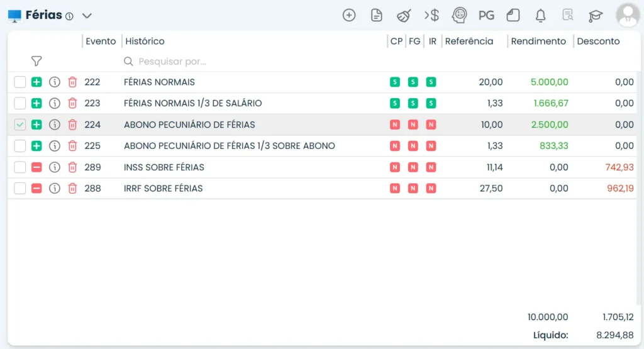The width and height of the screenshot is (644, 349).
Task: Click the 5.000,00 rendimento value
Action: coord(550,82)
